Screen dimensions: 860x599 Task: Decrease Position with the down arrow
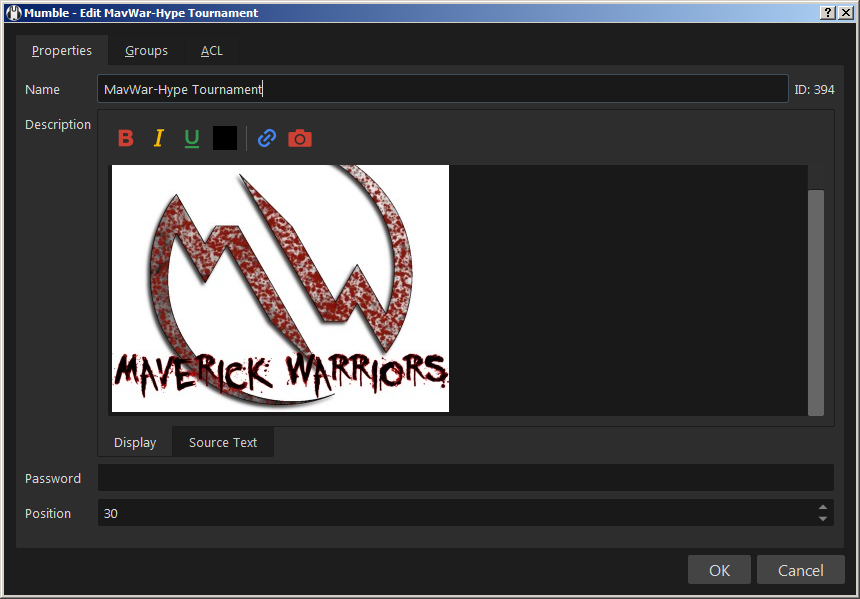tap(823, 518)
